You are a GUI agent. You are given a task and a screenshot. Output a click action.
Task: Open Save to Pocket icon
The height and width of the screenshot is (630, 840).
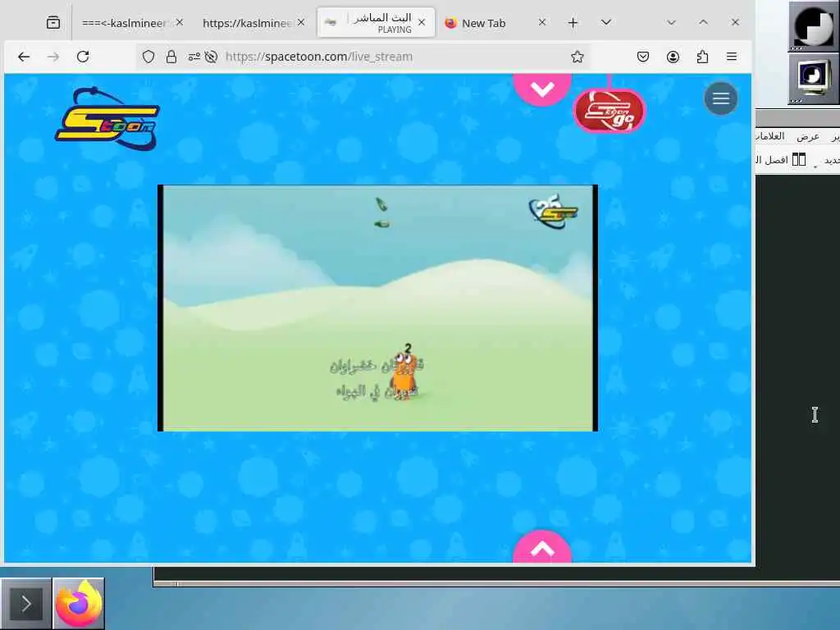click(x=643, y=57)
